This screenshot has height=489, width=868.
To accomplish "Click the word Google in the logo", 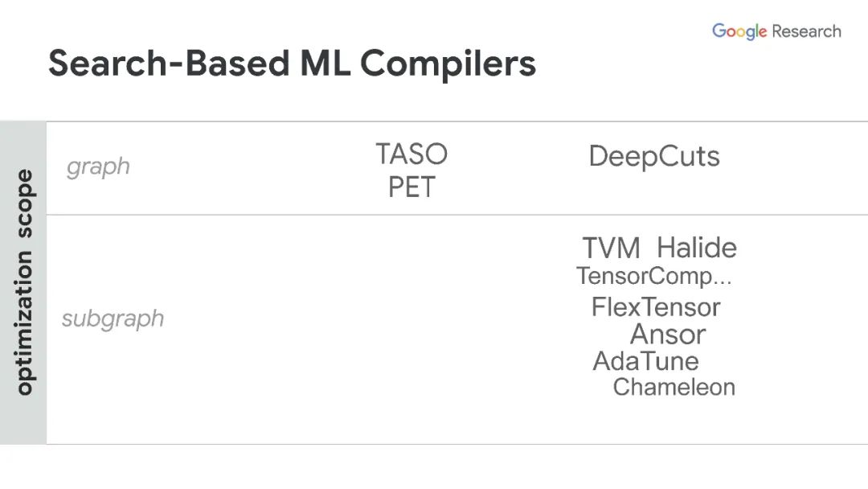I will 739,31.
